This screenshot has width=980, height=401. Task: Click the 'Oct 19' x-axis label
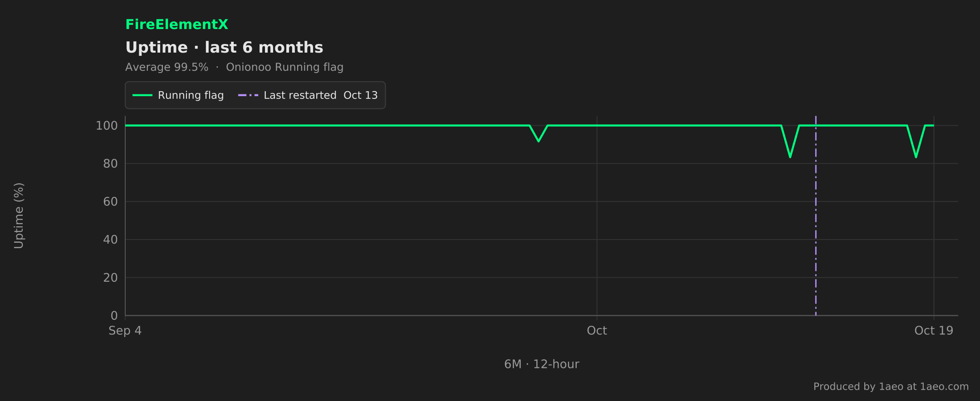tap(934, 331)
